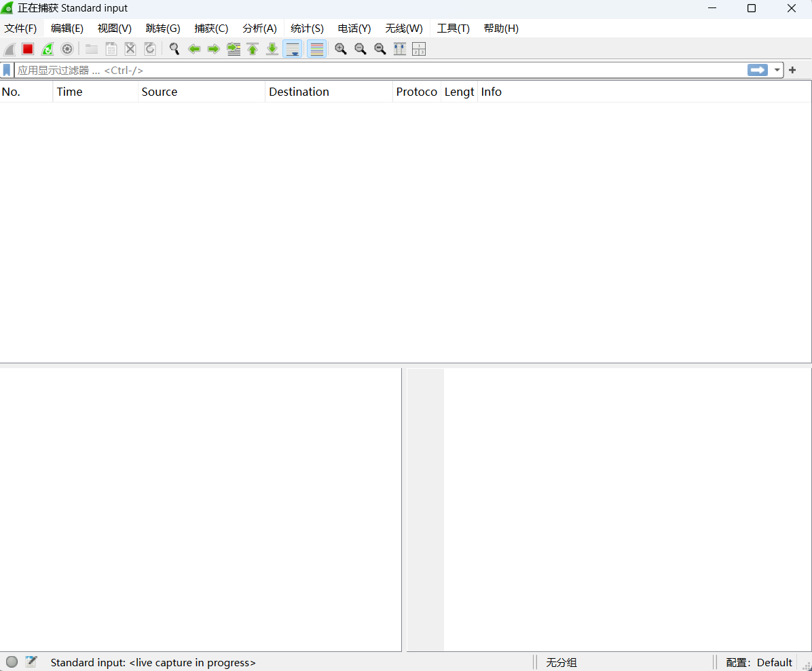This screenshot has height=671, width=812.
Task: Click the close capture file icon
Action: pos(130,49)
